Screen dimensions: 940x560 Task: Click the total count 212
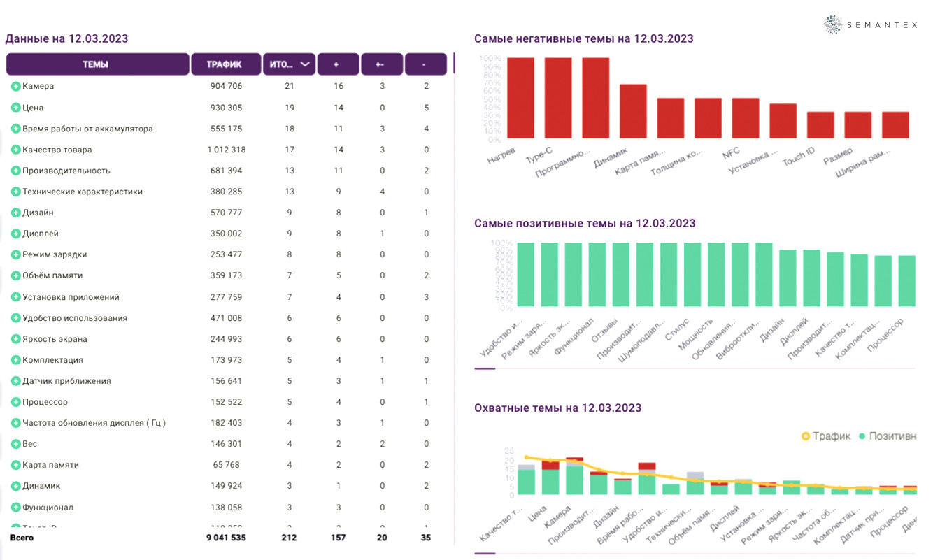coord(289,538)
